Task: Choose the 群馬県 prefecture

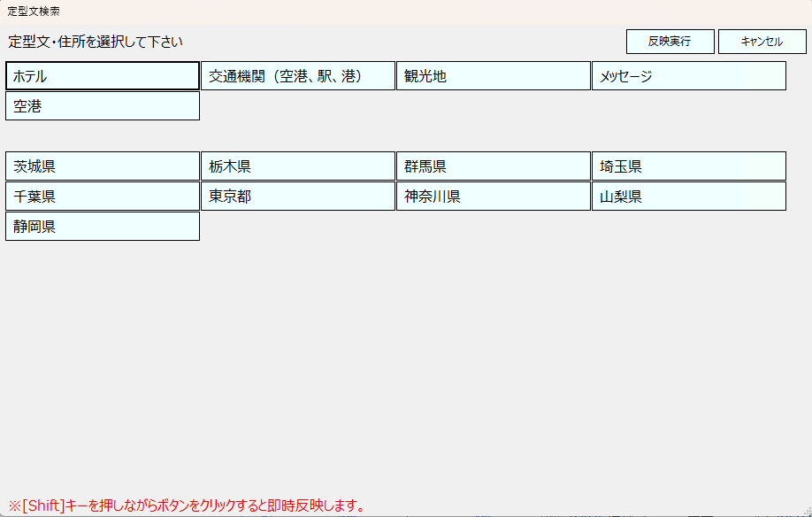Action: (494, 166)
